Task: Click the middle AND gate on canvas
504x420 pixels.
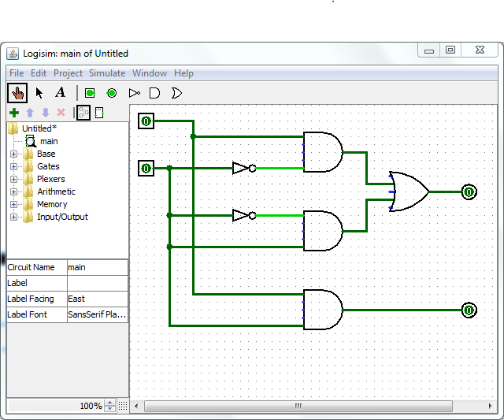Action: [x=323, y=231]
